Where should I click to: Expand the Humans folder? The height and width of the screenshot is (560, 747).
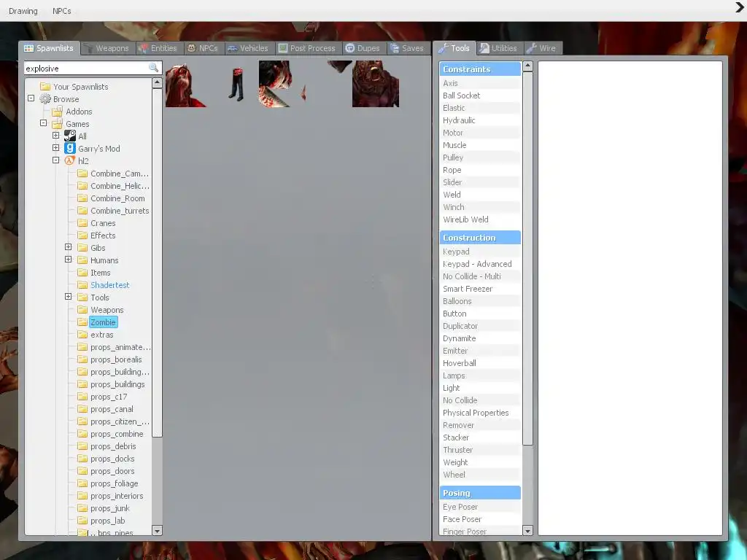pos(68,260)
